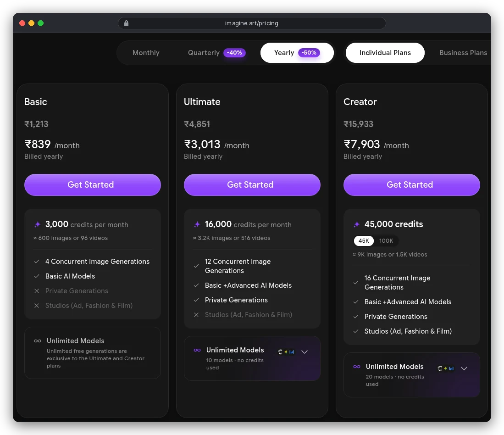Click the Ultimate plan title
Viewport: 504px width, 435px height.
(202, 102)
